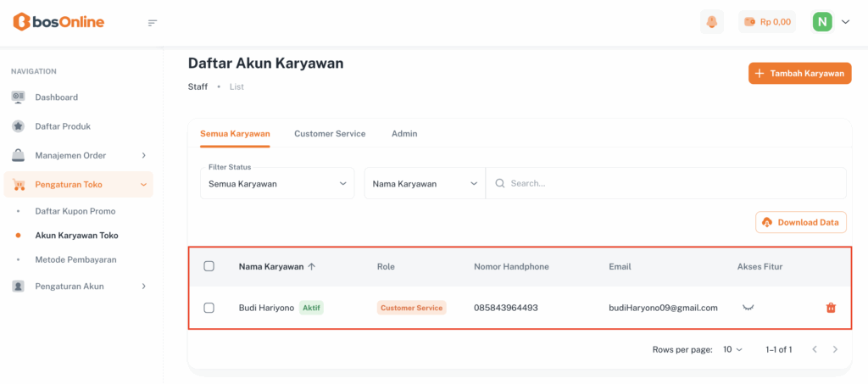This screenshot has height=384, width=868.
Task: Go to next page arrow
Action: click(835, 349)
